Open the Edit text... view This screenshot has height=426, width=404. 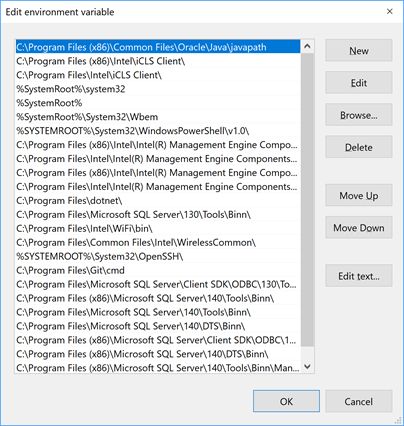coord(359,276)
